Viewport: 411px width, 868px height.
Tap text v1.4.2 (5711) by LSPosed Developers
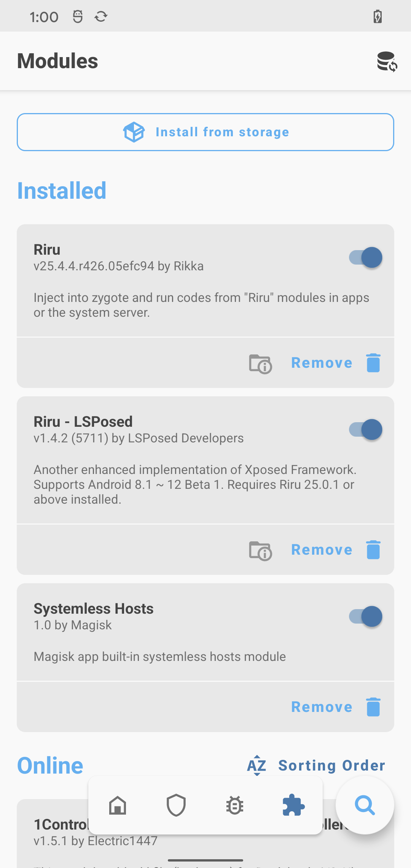139,438
